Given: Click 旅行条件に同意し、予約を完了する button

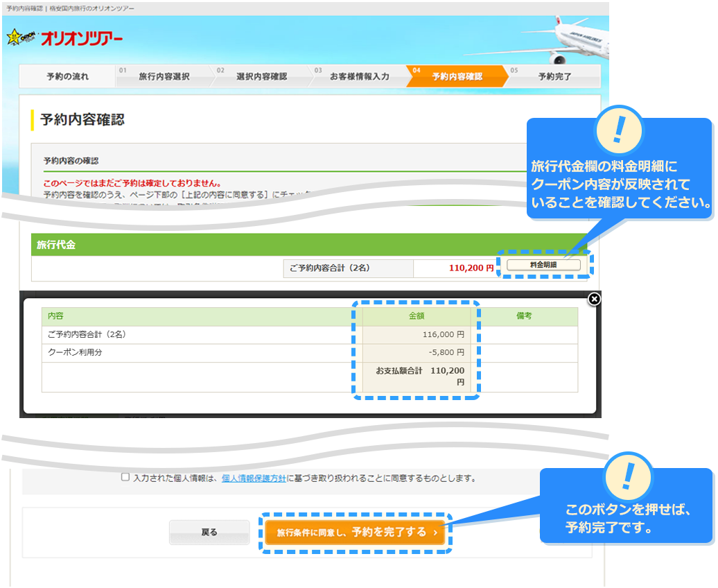Looking at the screenshot, I should click(356, 533).
